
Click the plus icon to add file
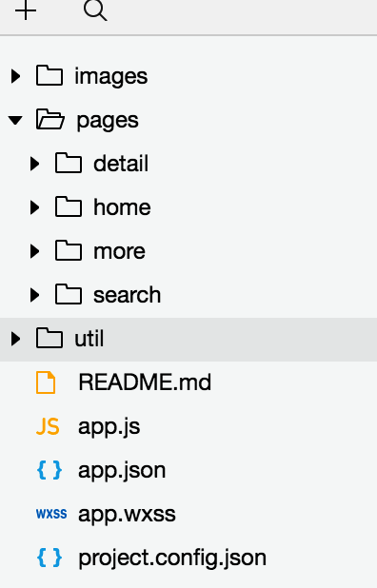(x=26, y=10)
